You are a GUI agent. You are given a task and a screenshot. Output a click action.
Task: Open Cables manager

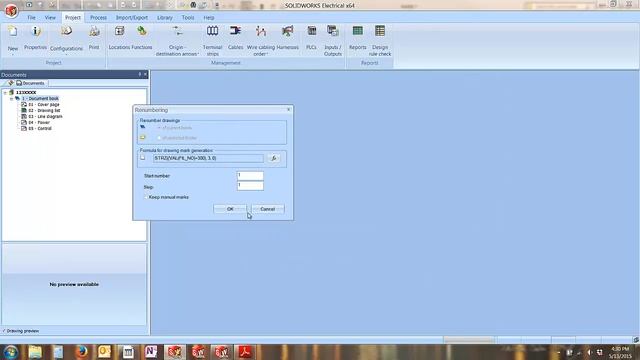pos(235,39)
